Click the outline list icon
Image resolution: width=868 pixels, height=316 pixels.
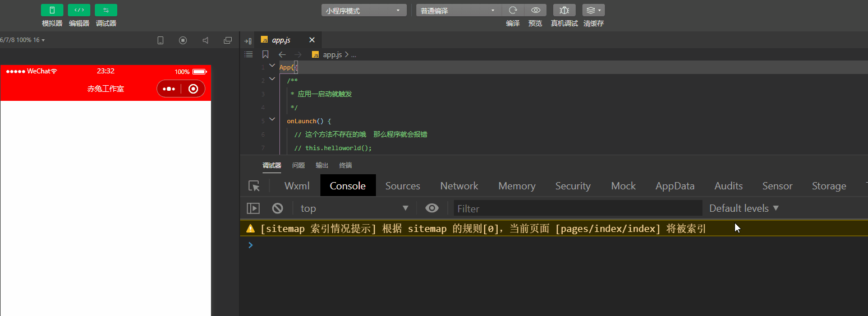(249, 54)
